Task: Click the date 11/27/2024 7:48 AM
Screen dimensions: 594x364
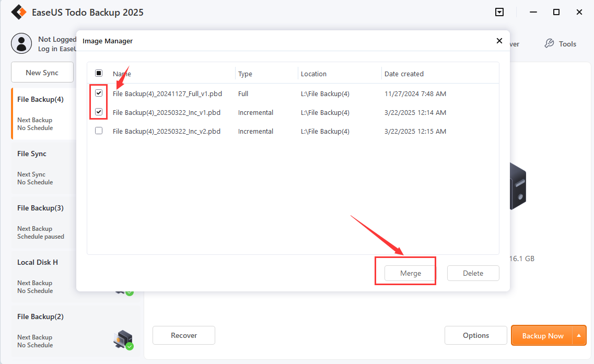Action: (415, 93)
